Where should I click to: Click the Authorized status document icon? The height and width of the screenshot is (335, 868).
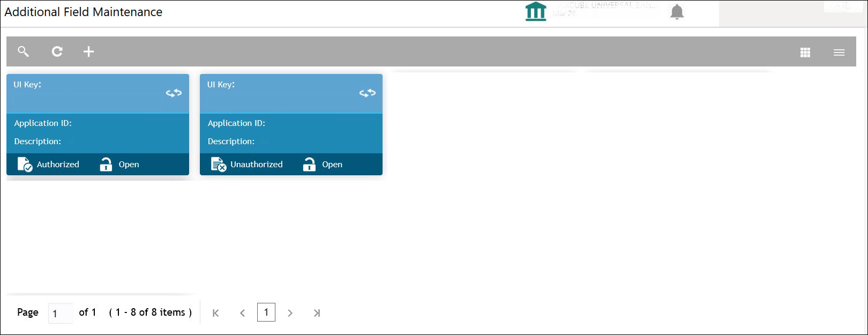pos(25,165)
